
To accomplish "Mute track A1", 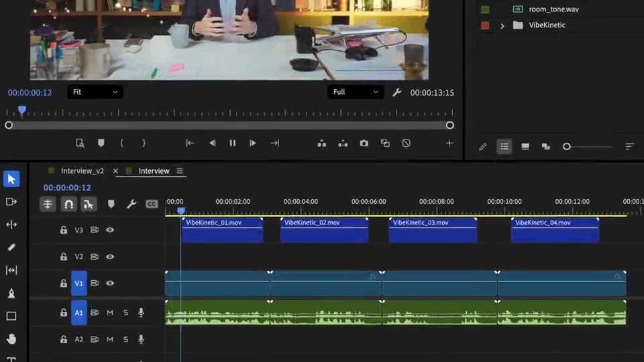I will pyautogui.click(x=110, y=313).
